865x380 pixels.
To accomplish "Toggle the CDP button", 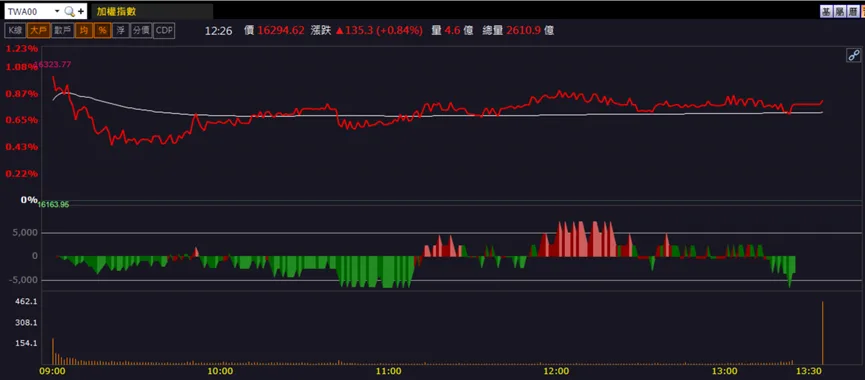I will [x=164, y=30].
